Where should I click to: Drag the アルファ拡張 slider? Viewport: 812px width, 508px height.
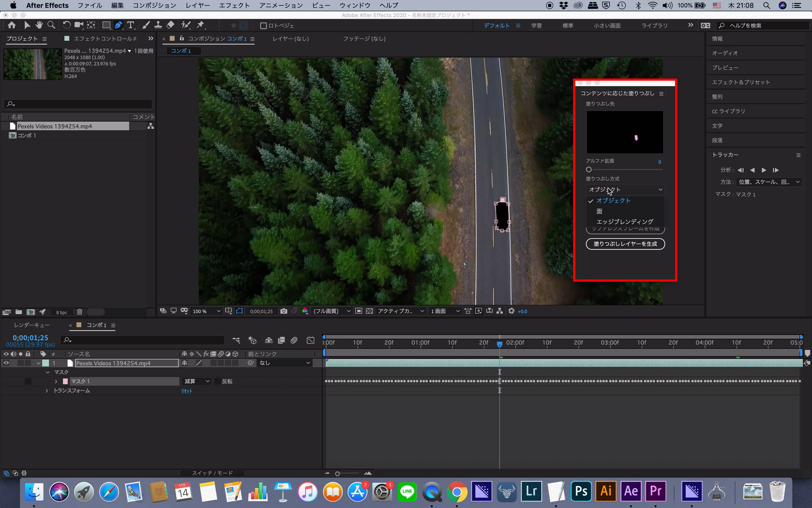[589, 169]
